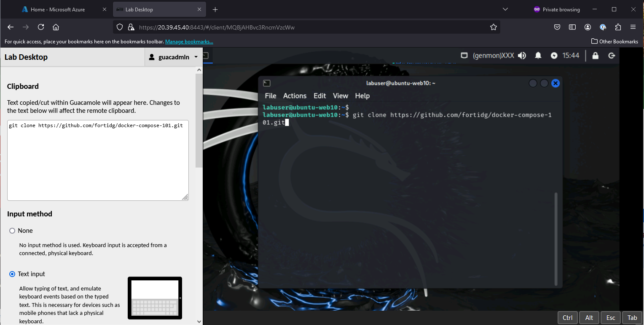Open the extensions puzzle icon
This screenshot has height=325, width=644.
pyautogui.click(x=618, y=27)
